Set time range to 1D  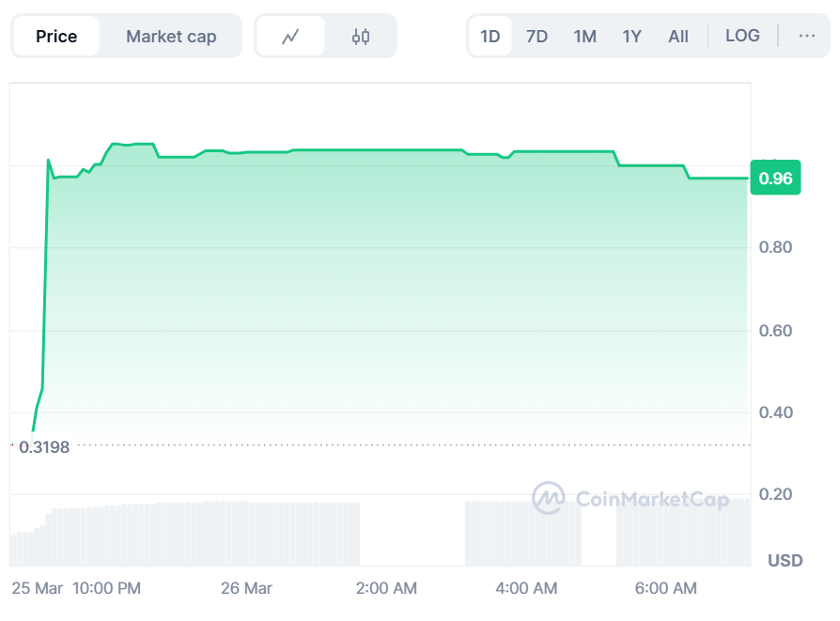pos(490,36)
